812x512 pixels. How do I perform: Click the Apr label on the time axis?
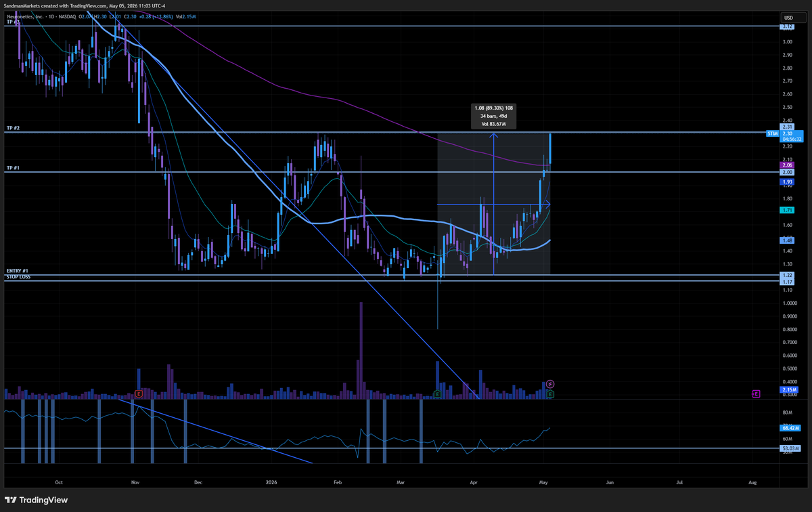(x=474, y=483)
